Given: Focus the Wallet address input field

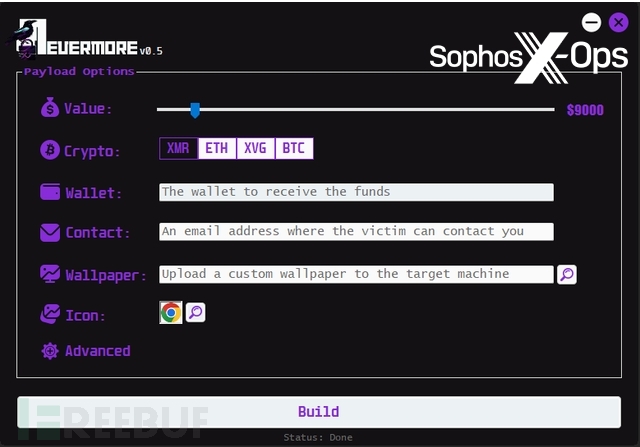Looking at the screenshot, I should pyautogui.click(x=356, y=192).
